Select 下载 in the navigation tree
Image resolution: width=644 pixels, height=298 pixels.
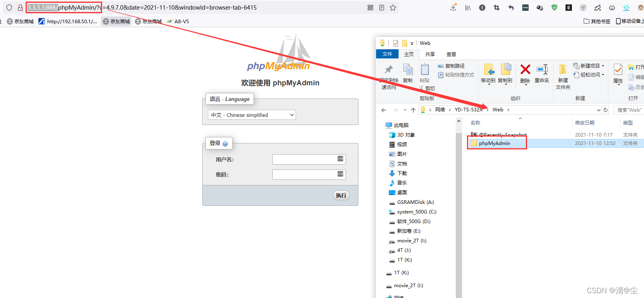(x=398, y=173)
